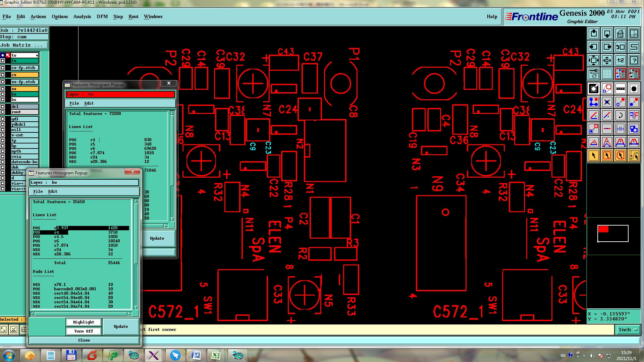Click the grid display icon
This screenshot has width=644, height=362.
pyautogui.click(x=607, y=73)
